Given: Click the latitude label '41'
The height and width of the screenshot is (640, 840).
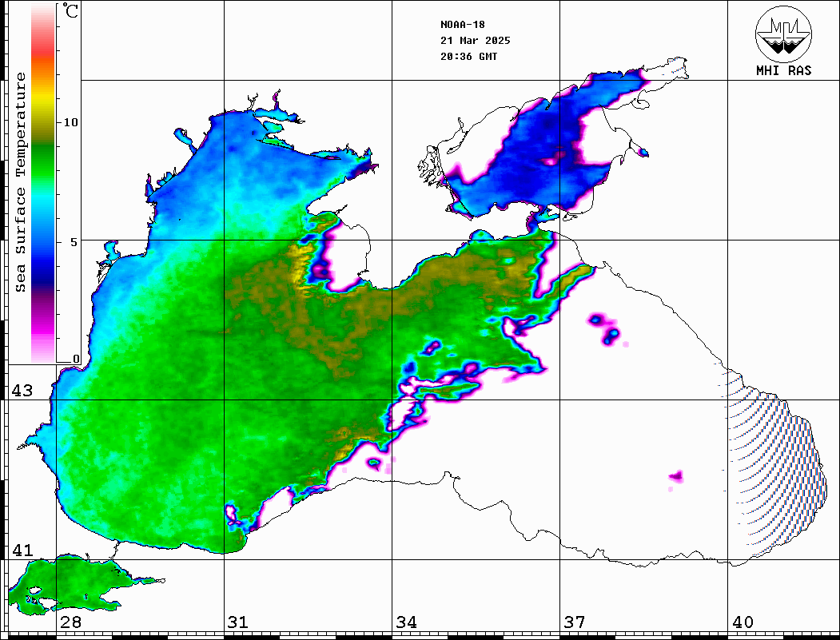Looking at the screenshot, I should tap(22, 550).
